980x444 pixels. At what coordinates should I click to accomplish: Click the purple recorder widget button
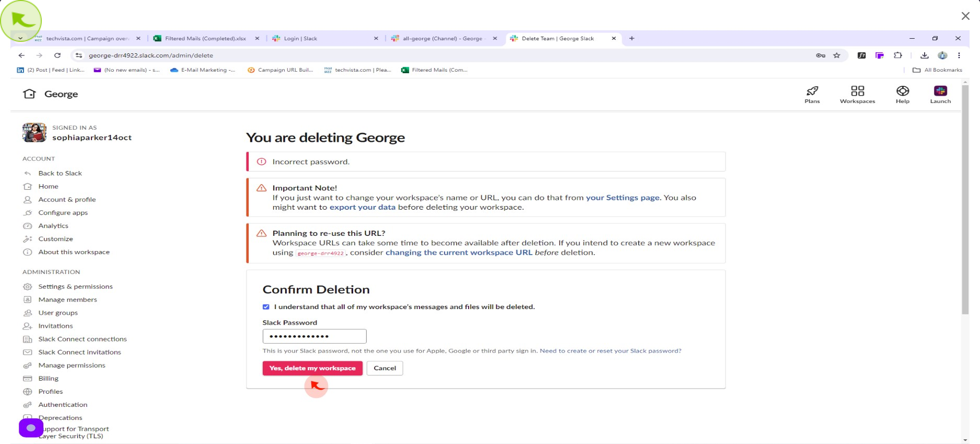pyautogui.click(x=31, y=428)
